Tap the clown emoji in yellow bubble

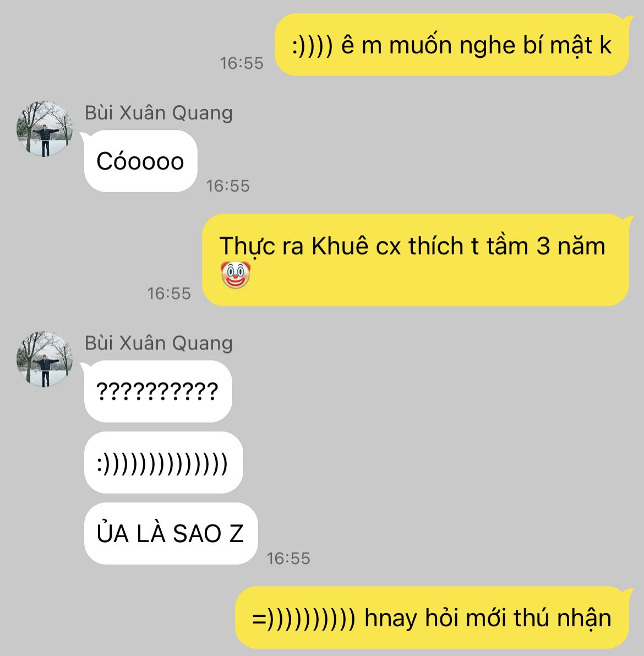pos(235,275)
